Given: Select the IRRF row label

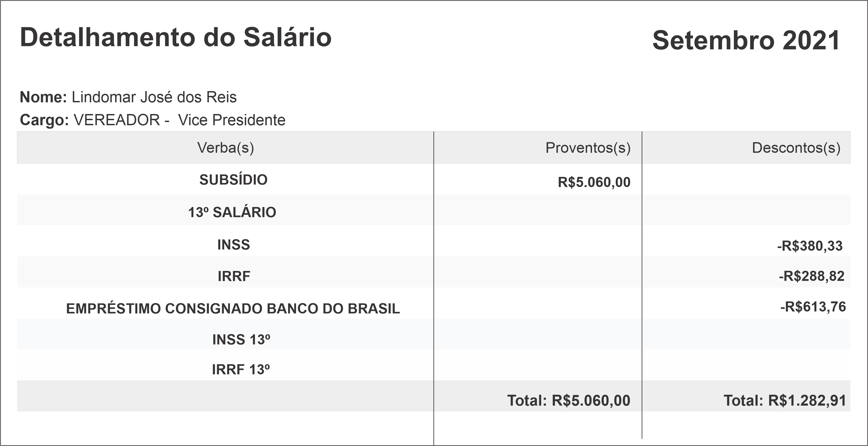Looking at the screenshot, I should pyautogui.click(x=234, y=276).
